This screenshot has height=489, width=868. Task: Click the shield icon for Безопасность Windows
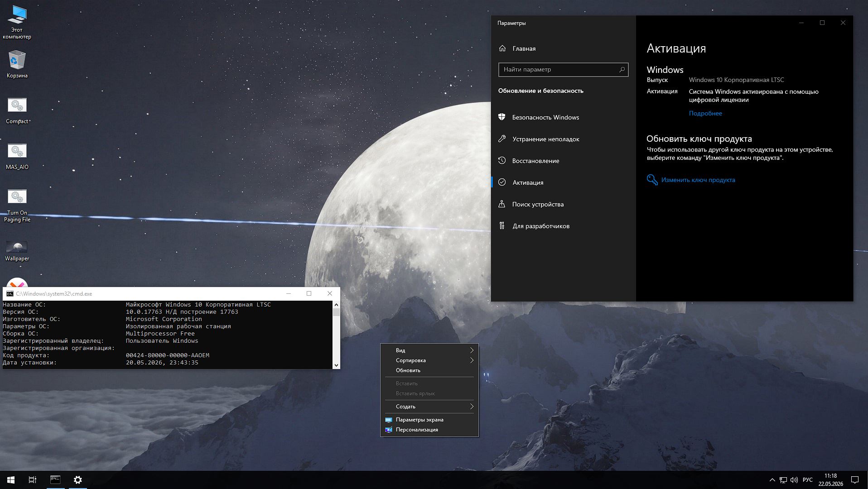[502, 117]
